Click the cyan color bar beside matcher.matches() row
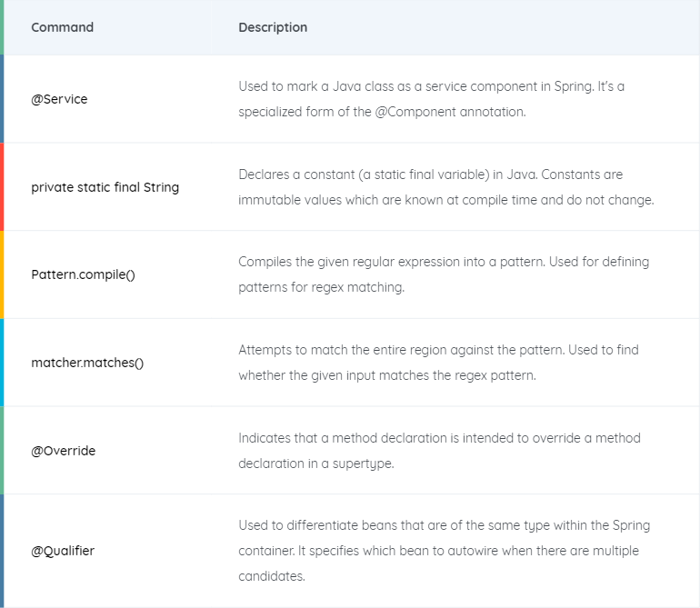Screen dimensions: 700x608 [2, 363]
